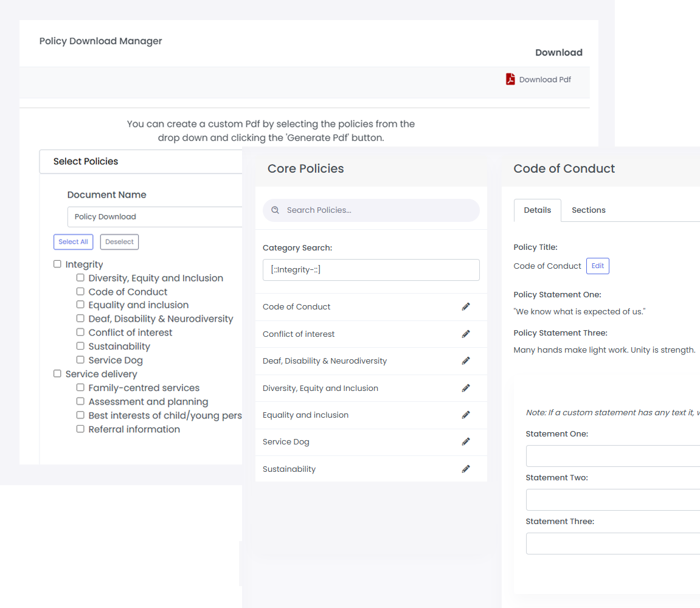700x608 pixels.
Task: Edit Diversity, Equity and Inclusion via pencil icon
Action: [x=466, y=388]
